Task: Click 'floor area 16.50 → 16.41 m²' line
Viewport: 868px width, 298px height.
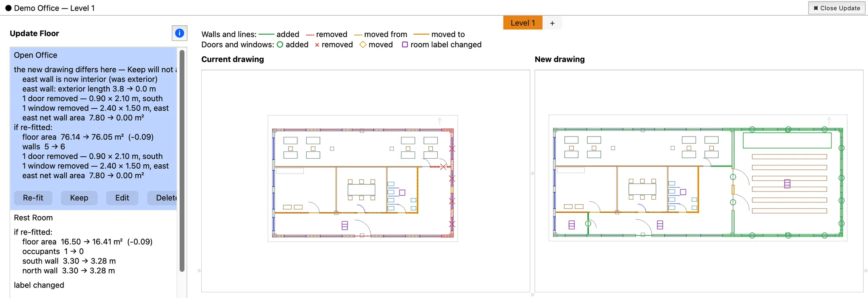Action: (x=88, y=242)
